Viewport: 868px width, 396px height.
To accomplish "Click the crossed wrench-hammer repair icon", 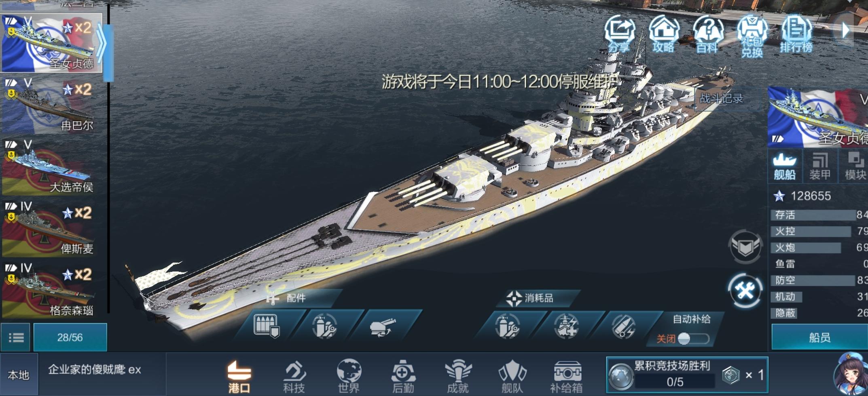I will [x=745, y=291].
